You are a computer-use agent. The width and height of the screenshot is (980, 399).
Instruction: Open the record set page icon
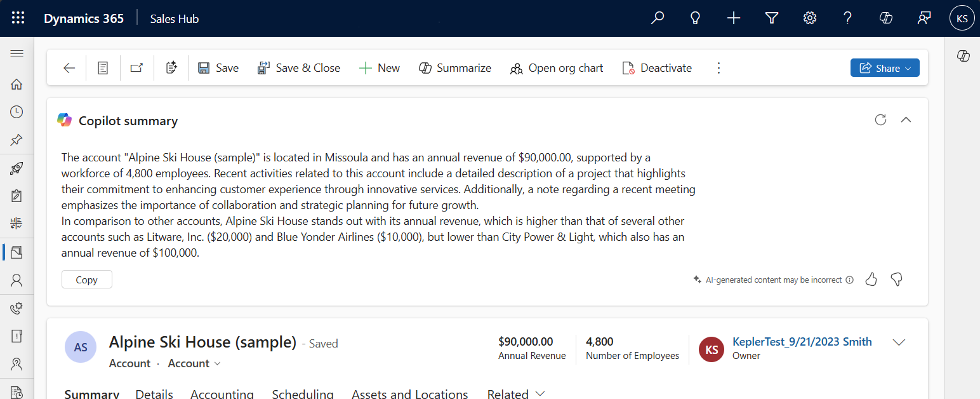coord(103,68)
